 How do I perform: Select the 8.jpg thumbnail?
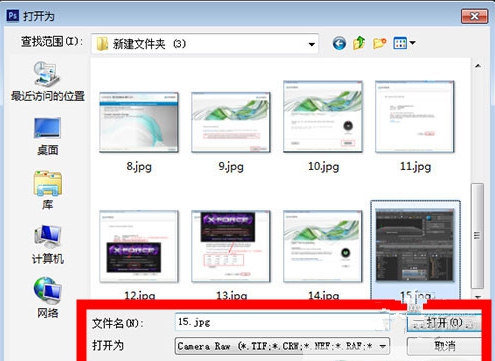[x=139, y=122]
